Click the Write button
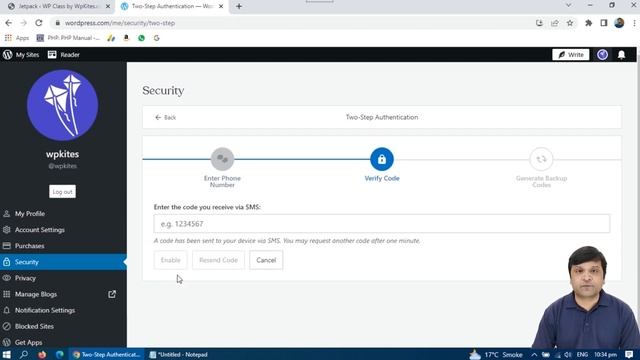 click(x=571, y=55)
